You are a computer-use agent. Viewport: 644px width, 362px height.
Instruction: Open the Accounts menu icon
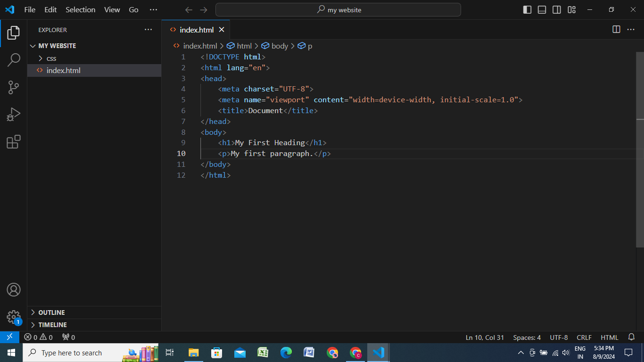click(x=14, y=290)
